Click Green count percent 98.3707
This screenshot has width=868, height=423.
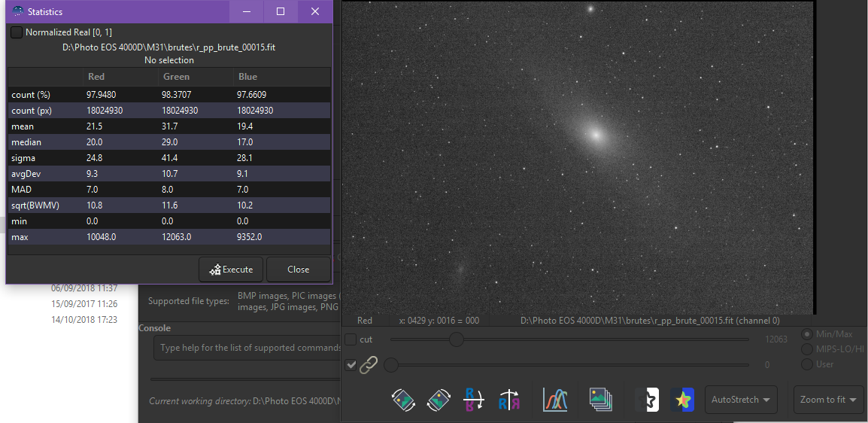(x=178, y=95)
